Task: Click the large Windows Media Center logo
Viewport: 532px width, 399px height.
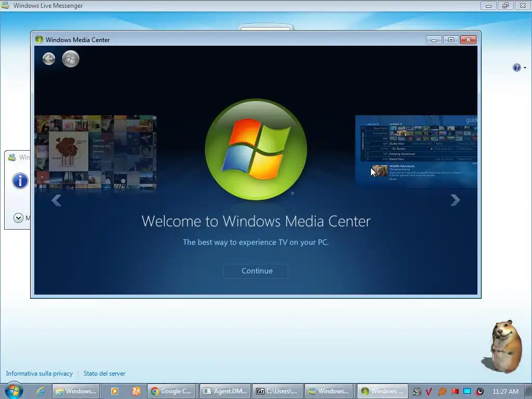Action: coord(256,150)
